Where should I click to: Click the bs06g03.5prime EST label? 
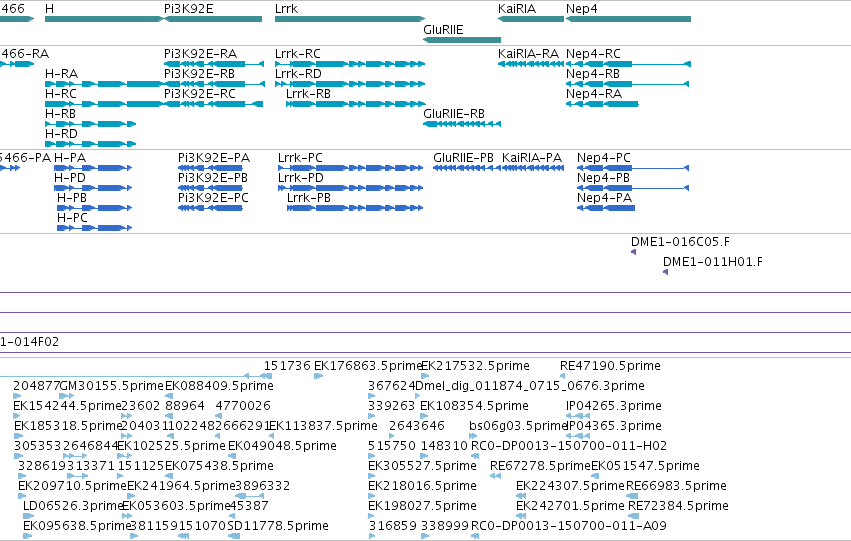coord(518,427)
